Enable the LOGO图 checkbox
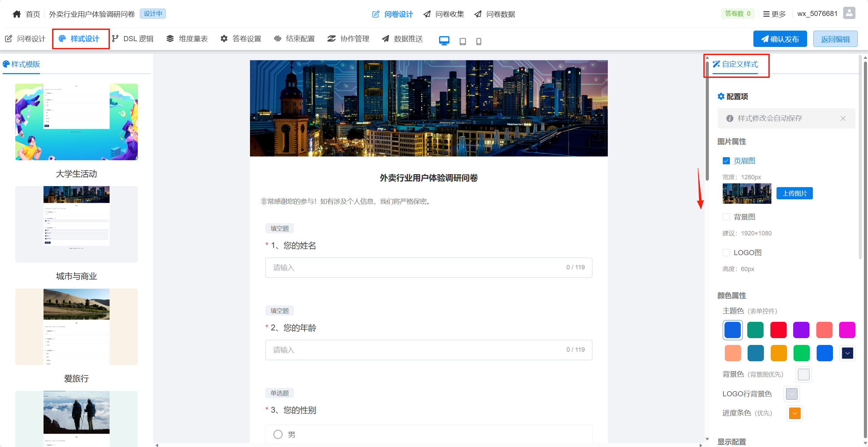The width and height of the screenshot is (868, 447). pyautogui.click(x=726, y=252)
